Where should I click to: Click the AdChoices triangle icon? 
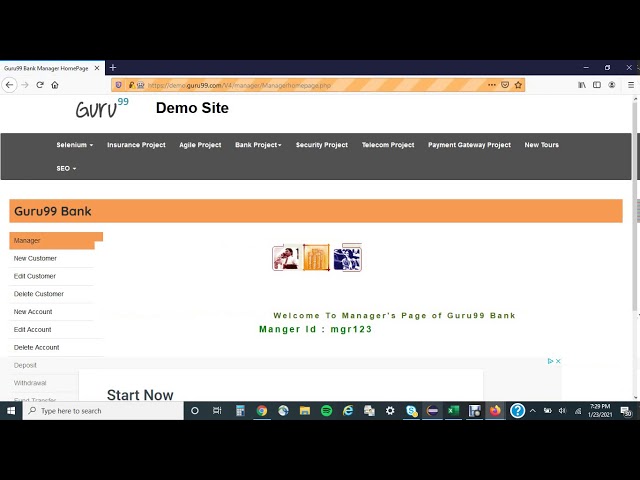[551, 361]
